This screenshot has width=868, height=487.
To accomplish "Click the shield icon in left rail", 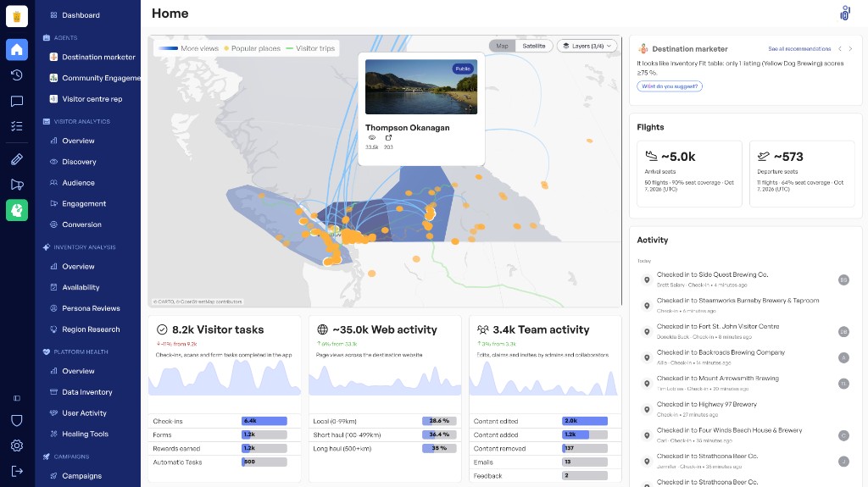I will pos(17,421).
